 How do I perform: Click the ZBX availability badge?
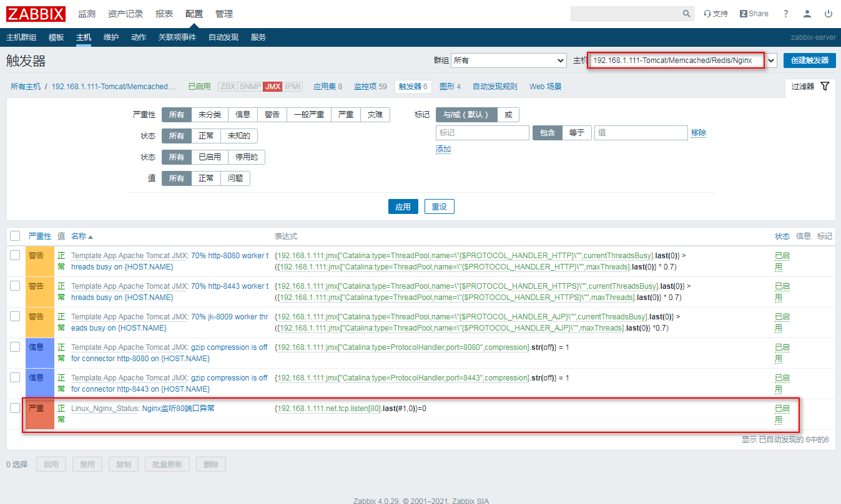click(228, 87)
